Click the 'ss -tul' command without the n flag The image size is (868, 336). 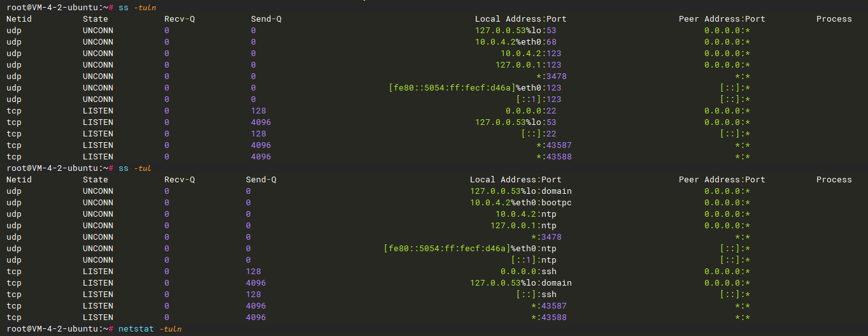tap(134, 168)
